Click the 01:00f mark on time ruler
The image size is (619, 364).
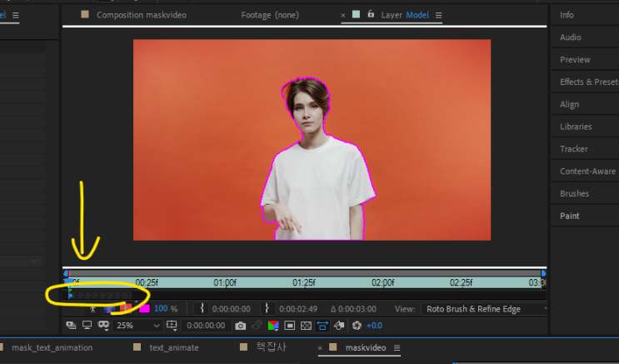(225, 282)
